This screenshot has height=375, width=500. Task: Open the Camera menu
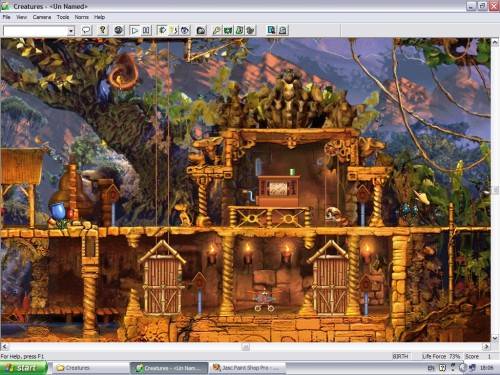[x=42, y=17]
